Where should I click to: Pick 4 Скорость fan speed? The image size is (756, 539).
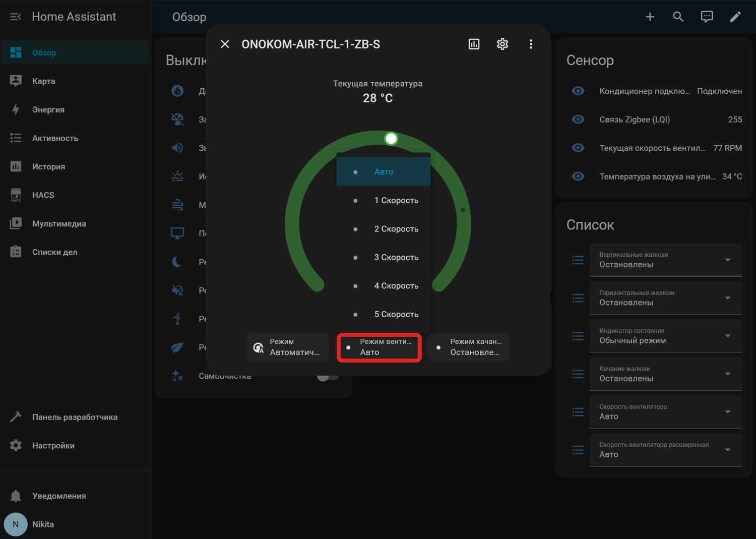click(x=384, y=286)
